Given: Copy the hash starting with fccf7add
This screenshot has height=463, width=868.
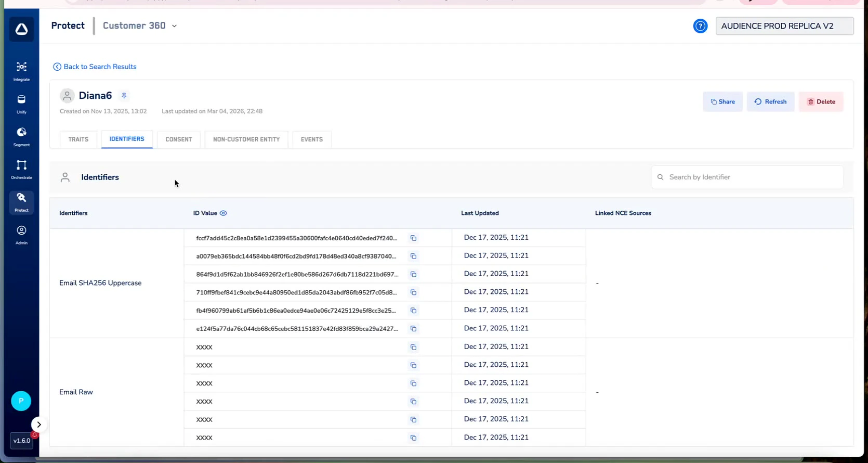Looking at the screenshot, I should pyautogui.click(x=413, y=238).
